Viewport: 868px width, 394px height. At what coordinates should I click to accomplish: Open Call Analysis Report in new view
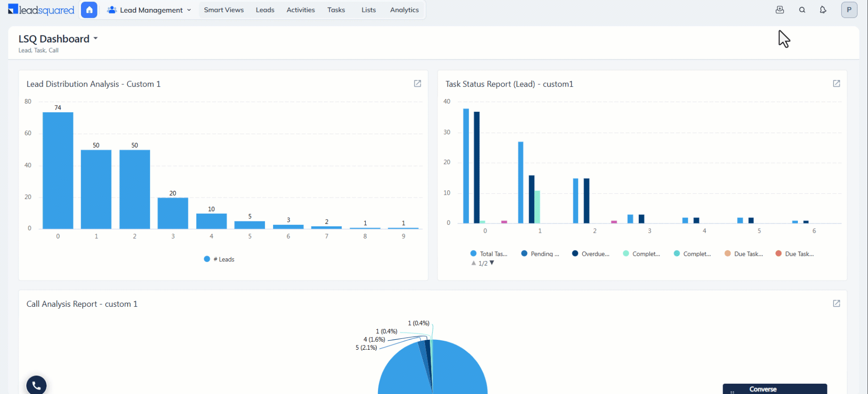(x=836, y=304)
